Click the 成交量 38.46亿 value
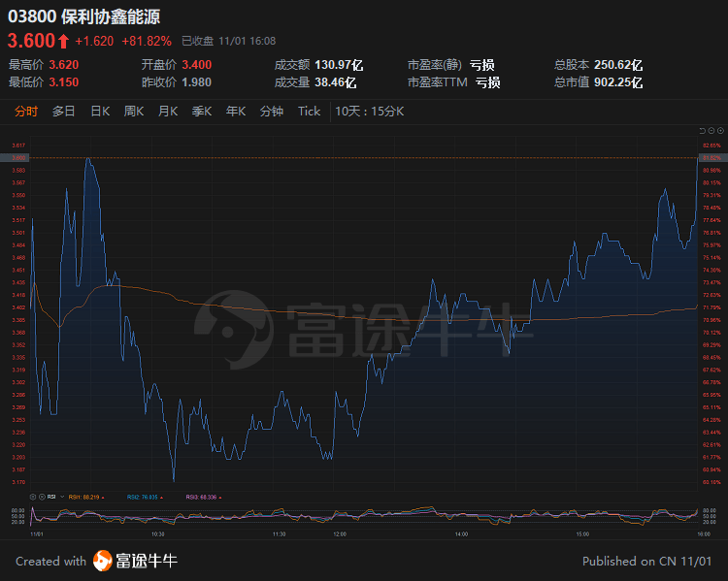 pyautogui.click(x=336, y=82)
